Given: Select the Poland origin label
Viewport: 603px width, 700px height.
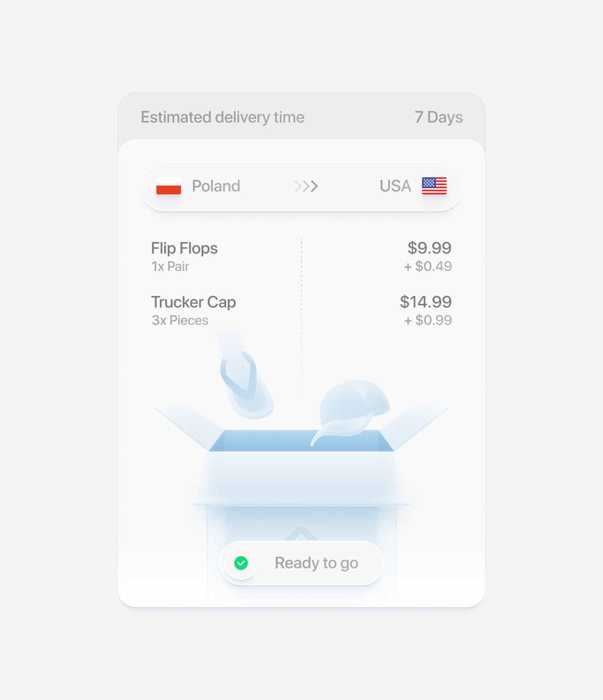Looking at the screenshot, I should [x=216, y=186].
